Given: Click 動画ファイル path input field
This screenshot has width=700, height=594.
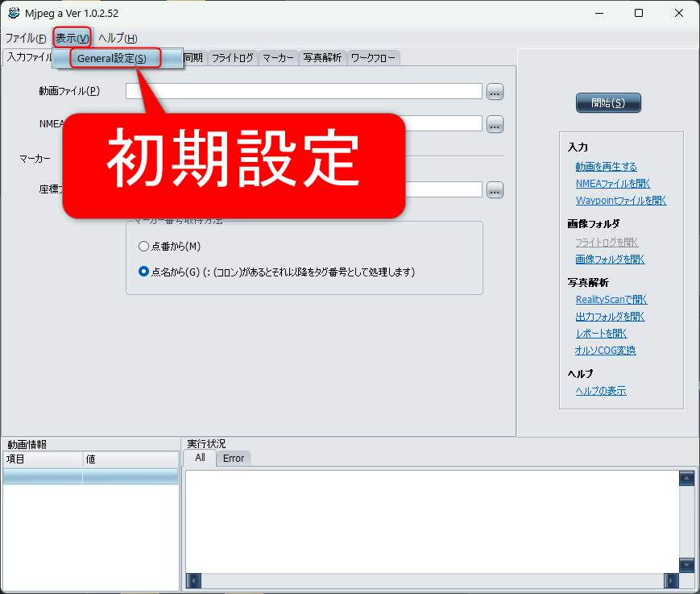Looking at the screenshot, I should click(x=304, y=91).
